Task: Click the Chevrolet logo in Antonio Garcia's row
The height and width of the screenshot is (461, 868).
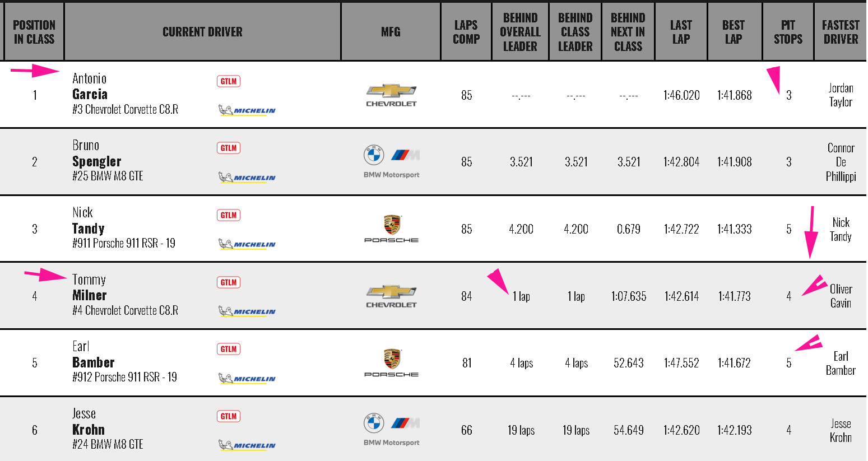Action: pos(391,95)
